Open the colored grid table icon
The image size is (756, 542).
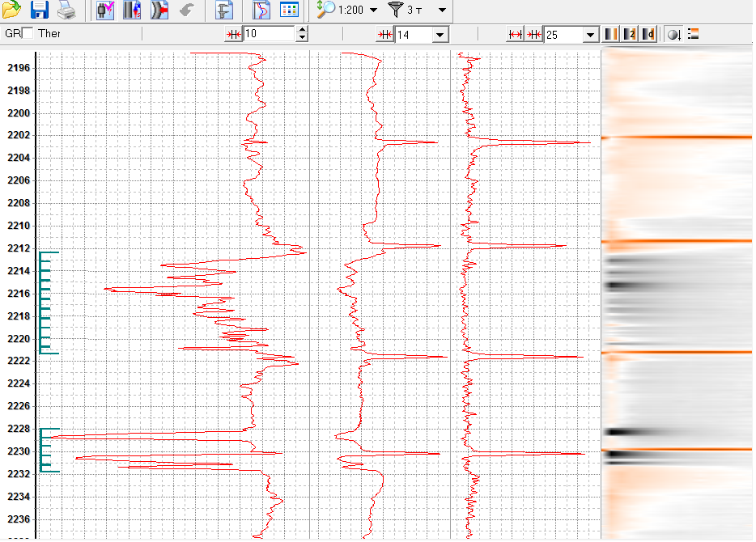(289, 10)
